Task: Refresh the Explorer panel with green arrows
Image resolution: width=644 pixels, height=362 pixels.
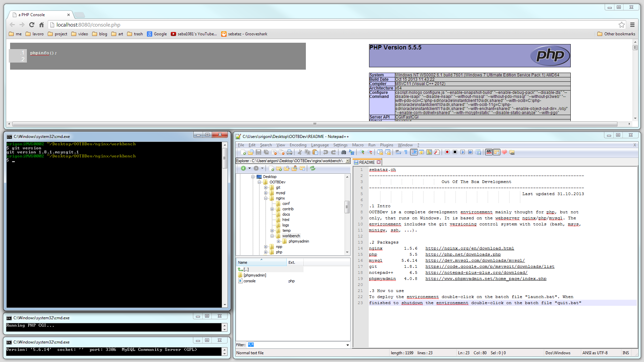Action: pos(313,168)
